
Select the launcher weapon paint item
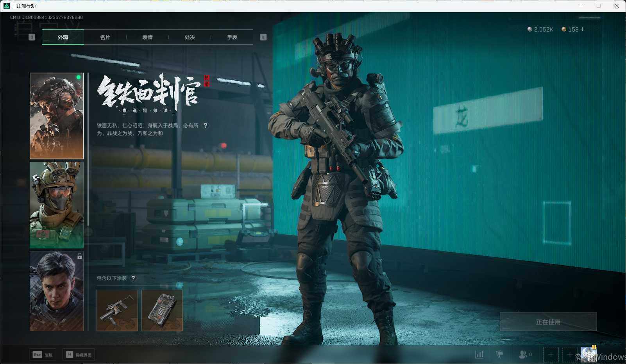pos(117,310)
